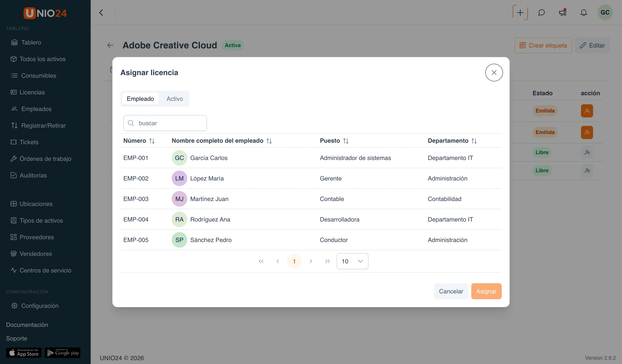Go to first page of employees
Image resolution: width=622 pixels, height=364 pixels.
pyautogui.click(x=261, y=261)
